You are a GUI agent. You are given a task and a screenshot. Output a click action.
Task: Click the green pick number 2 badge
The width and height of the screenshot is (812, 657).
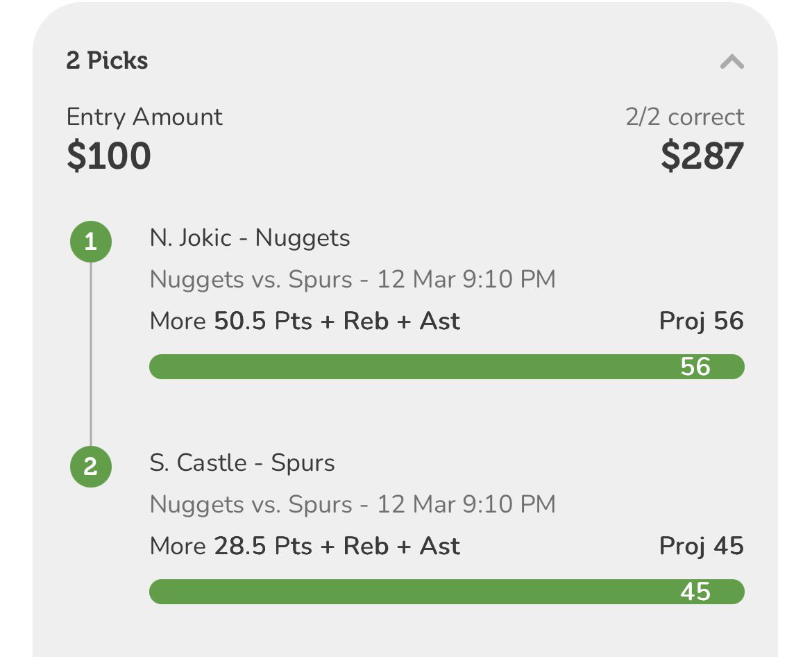tap(90, 467)
